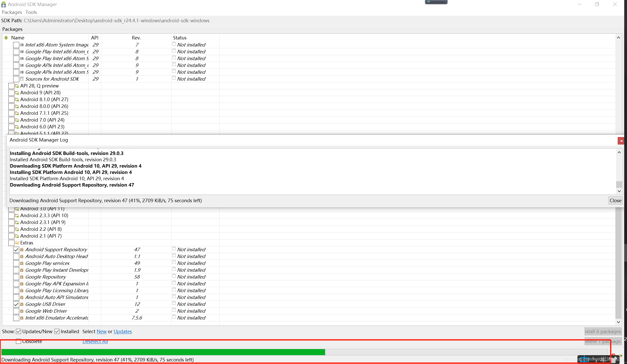Screen dimensions: 627x364
Task: Click the Rev. column header
Action: tap(136, 38)
